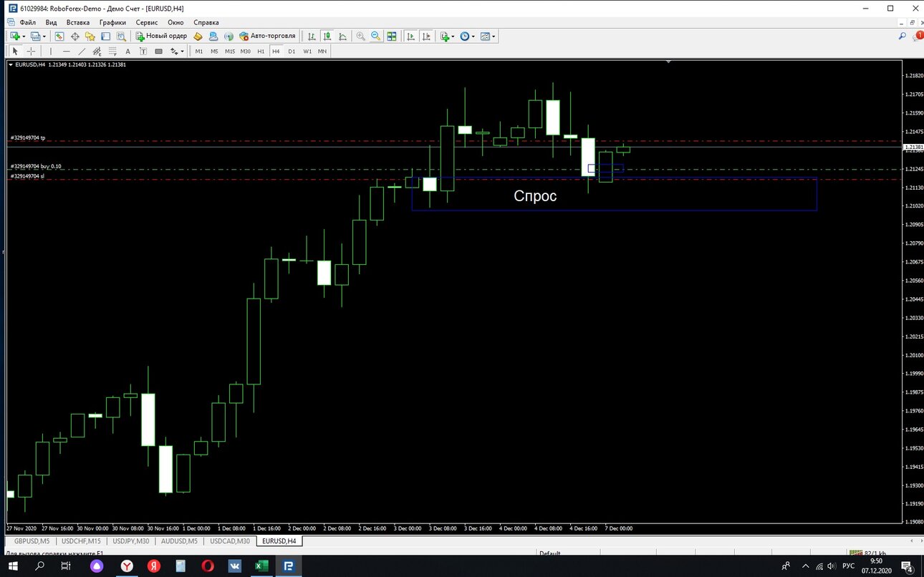Select the Fibonacci Retracement tool
This screenshot has height=577, width=924.
coord(112,51)
